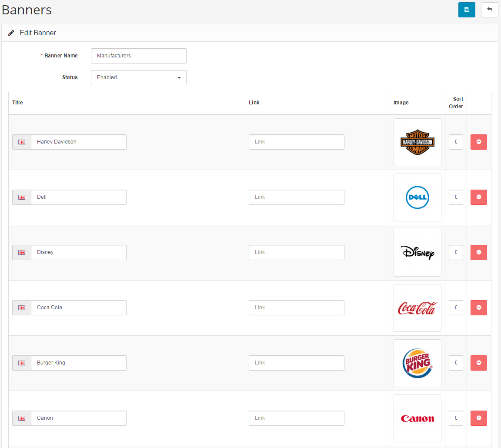Focus the Coca Cola title field
Screen dimensions: 501x448
coord(79,308)
